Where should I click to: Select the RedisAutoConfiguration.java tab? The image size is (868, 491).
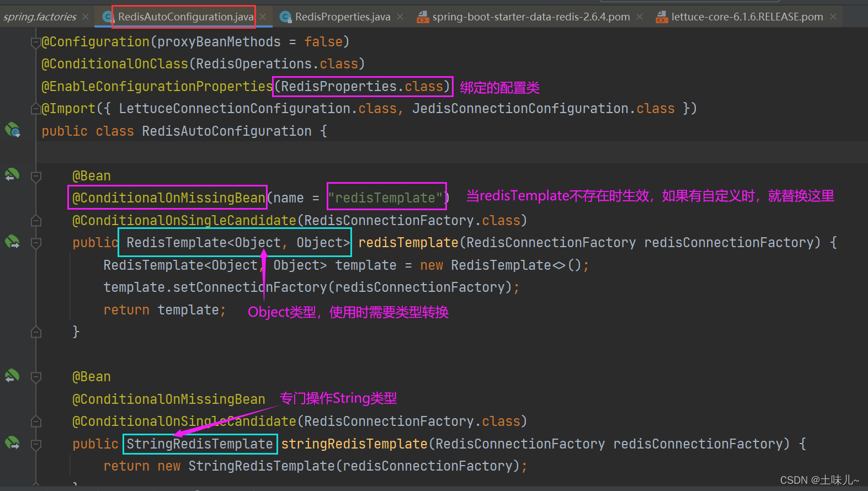tap(185, 17)
